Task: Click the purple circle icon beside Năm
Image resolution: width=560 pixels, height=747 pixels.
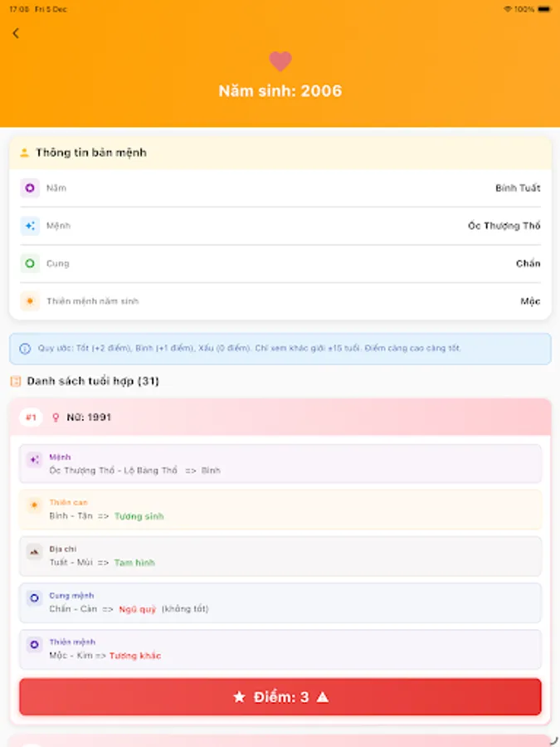Action: [x=29, y=188]
